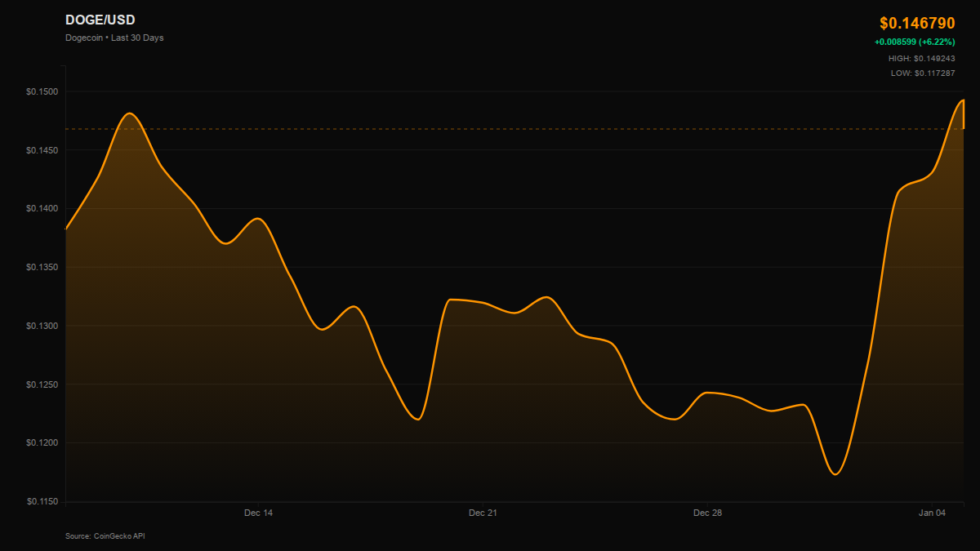Viewport: 980px width, 551px height.
Task: Click the green +6.22% change value
Action: pyautogui.click(x=914, y=42)
